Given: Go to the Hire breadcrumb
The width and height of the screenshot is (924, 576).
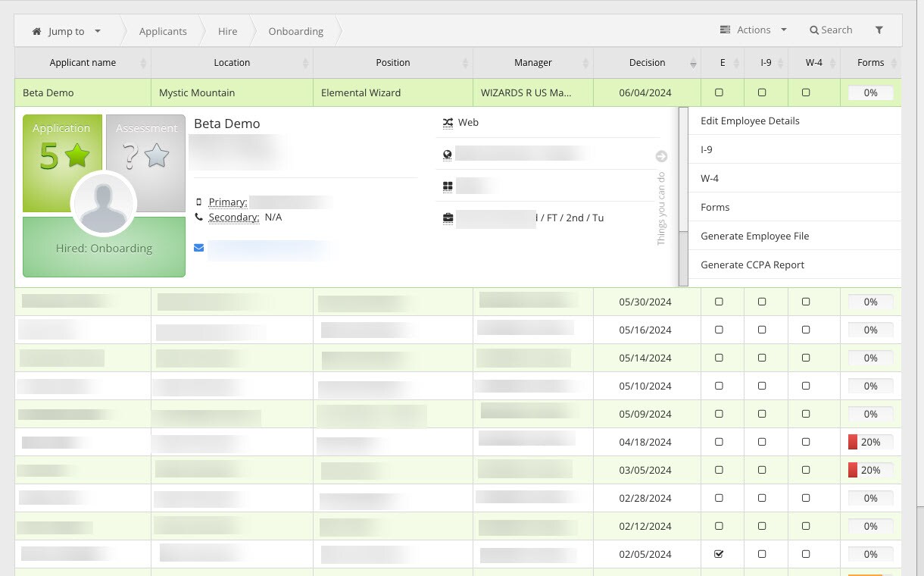Looking at the screenshot, I should point(227,32).
